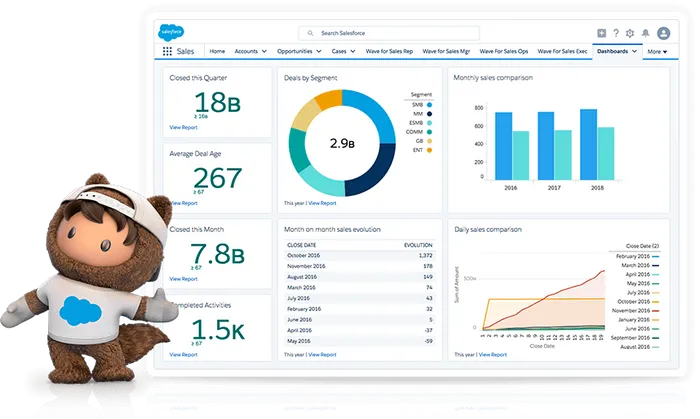Select the October 2016 table row
The image size is (700, 419).
click(360, 256)
